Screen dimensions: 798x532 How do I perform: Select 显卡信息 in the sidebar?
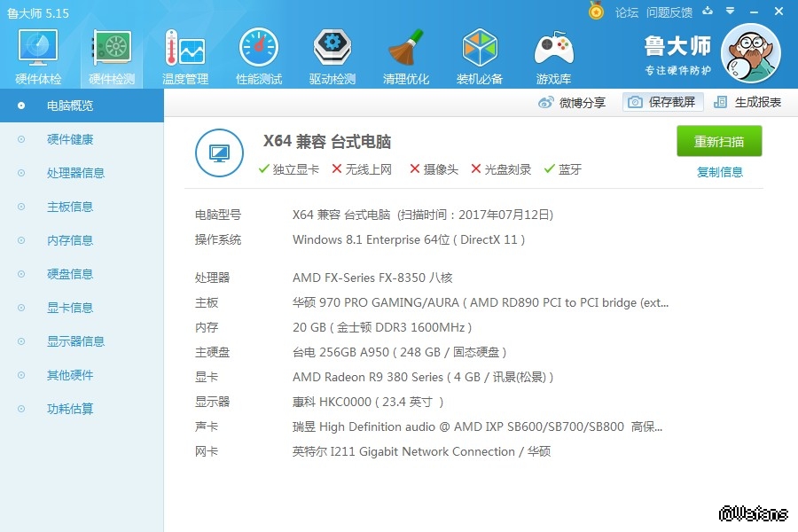click(69, 308)
